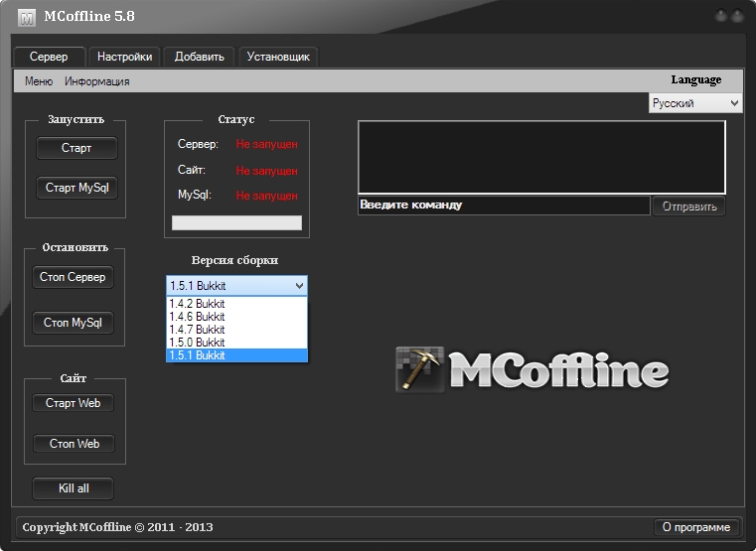The image size is (756, 551).
Task: Select 1.4.2 Bukkit from the list
Action: coord(236,304)
